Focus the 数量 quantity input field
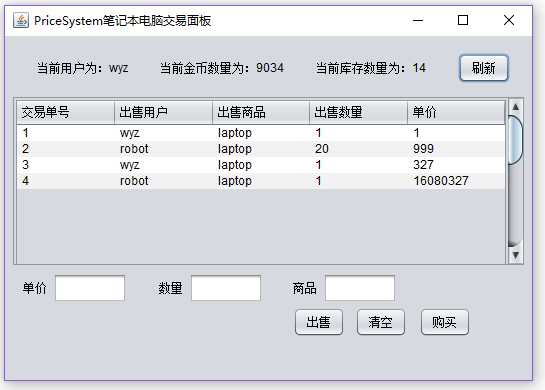Viewport: 545px width, 390px height. click(226, 288)
